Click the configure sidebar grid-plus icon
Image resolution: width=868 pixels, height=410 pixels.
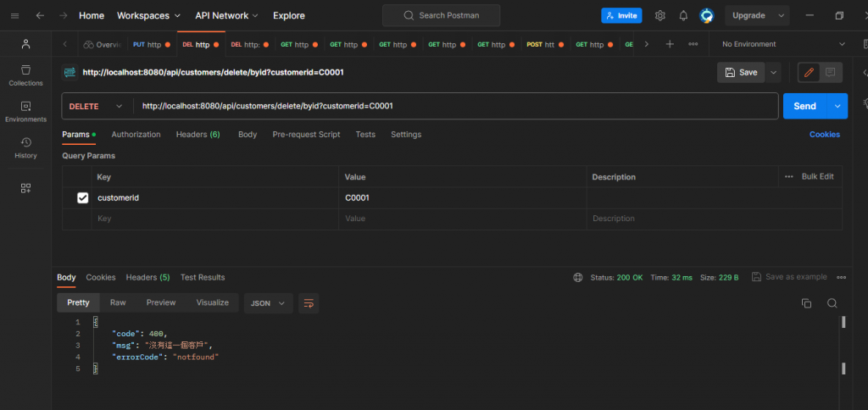coord(25,188)
